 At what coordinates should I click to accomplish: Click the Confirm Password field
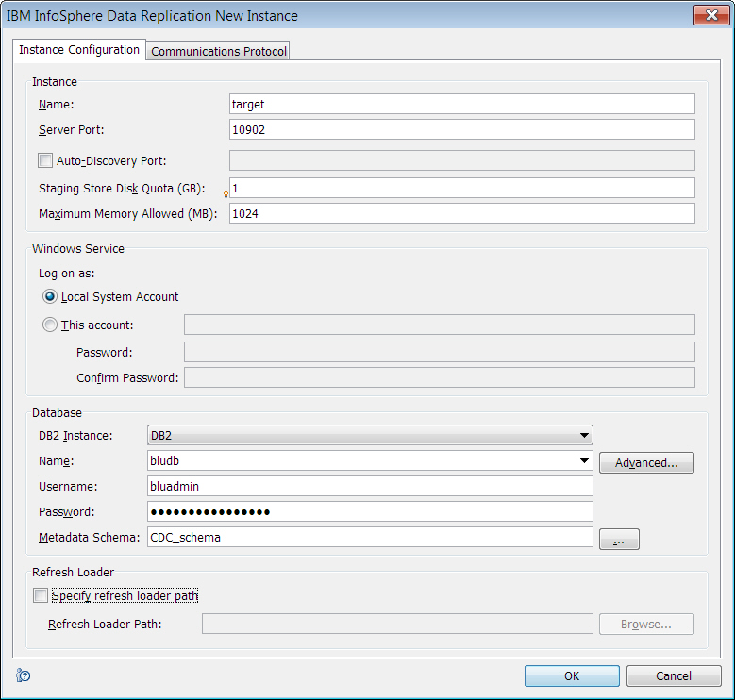click(440, 377)
